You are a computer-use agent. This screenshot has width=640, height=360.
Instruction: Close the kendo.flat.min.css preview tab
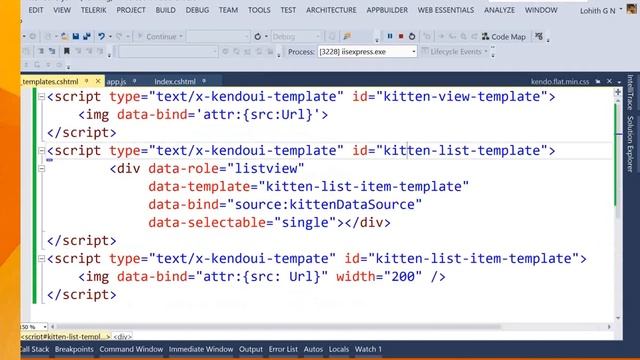(x=609, y=81)
